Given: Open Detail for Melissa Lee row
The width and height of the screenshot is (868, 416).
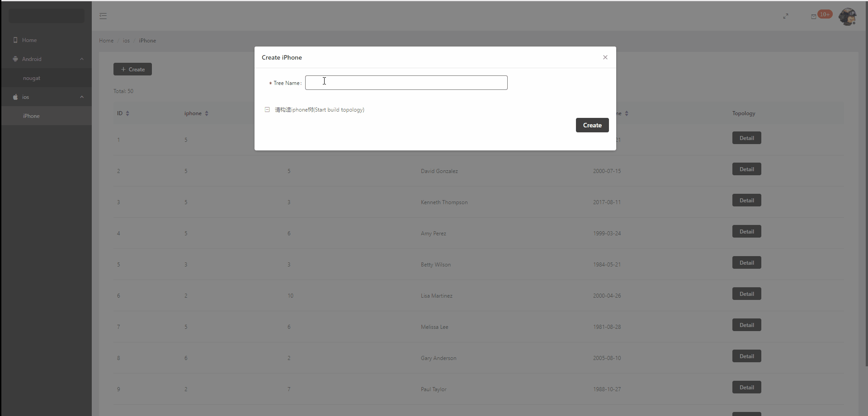Looking at the screenshot, I should 747,325.
